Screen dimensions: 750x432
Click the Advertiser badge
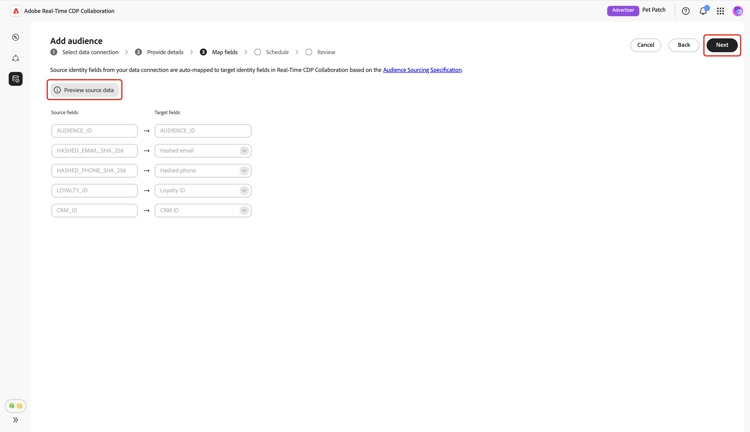coord(623,10)
